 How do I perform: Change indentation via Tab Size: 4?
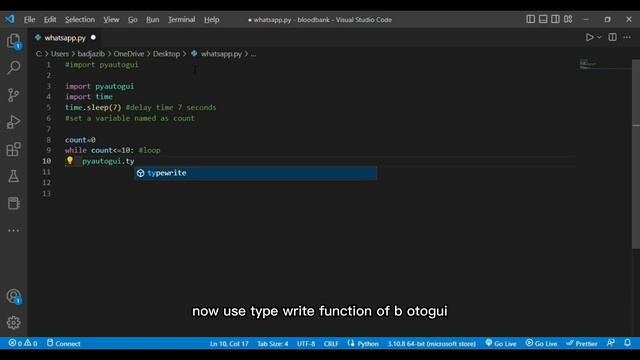pyautogui.click(x=273, y=344)
